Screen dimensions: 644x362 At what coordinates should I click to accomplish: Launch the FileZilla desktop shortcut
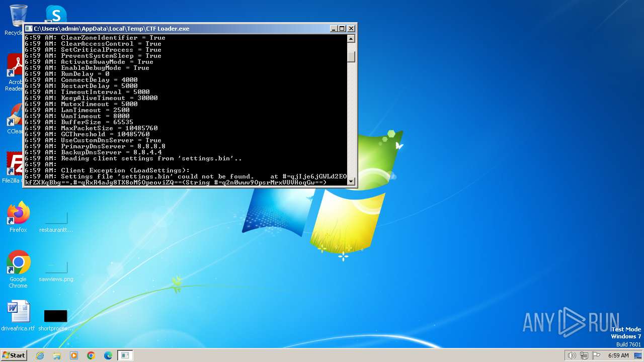(x=13, y=167)
